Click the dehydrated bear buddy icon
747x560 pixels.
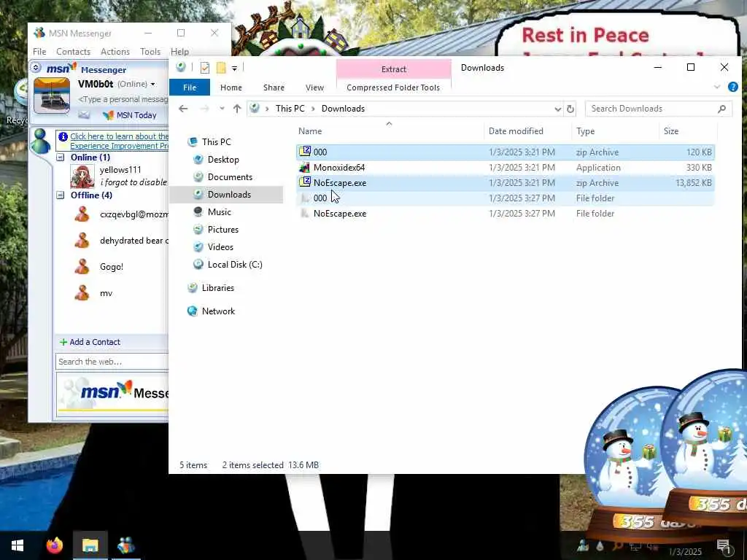82,241
